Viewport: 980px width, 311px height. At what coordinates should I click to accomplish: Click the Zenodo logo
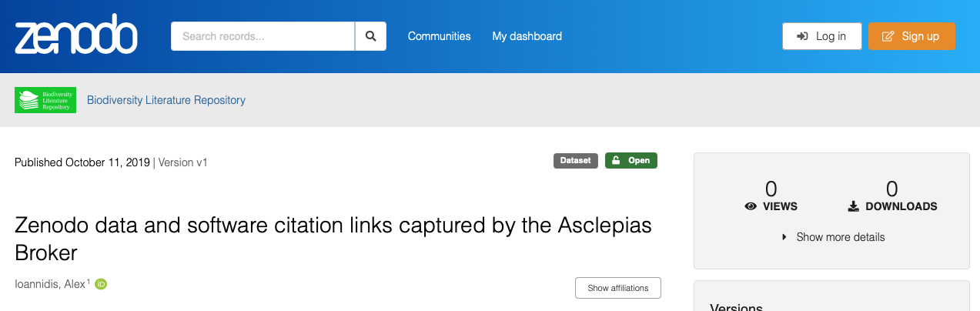click(75, 35)
